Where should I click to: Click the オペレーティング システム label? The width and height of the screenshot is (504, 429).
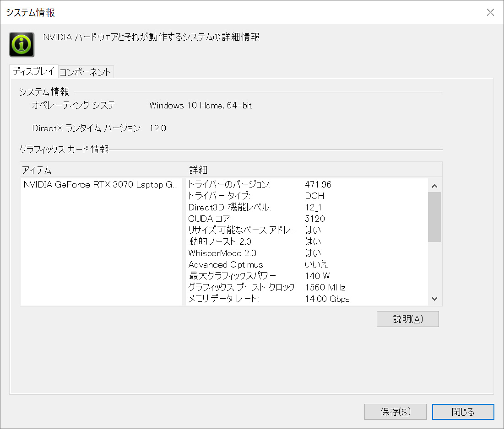point(74,105)
